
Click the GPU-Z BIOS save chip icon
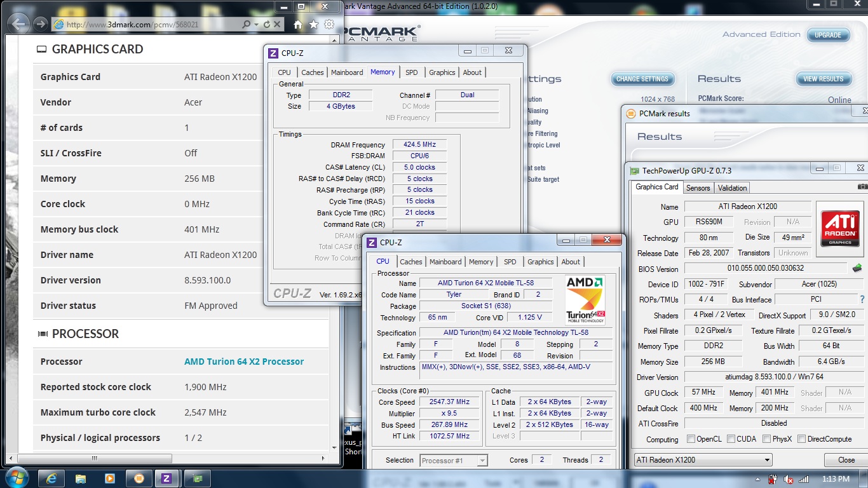tap(857, 268)
